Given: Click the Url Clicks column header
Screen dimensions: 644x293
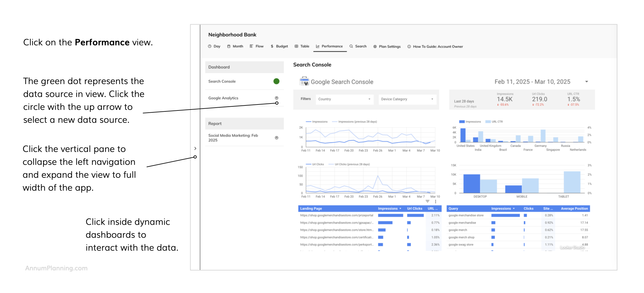Looking at the screenshot, I should point(414,209).
